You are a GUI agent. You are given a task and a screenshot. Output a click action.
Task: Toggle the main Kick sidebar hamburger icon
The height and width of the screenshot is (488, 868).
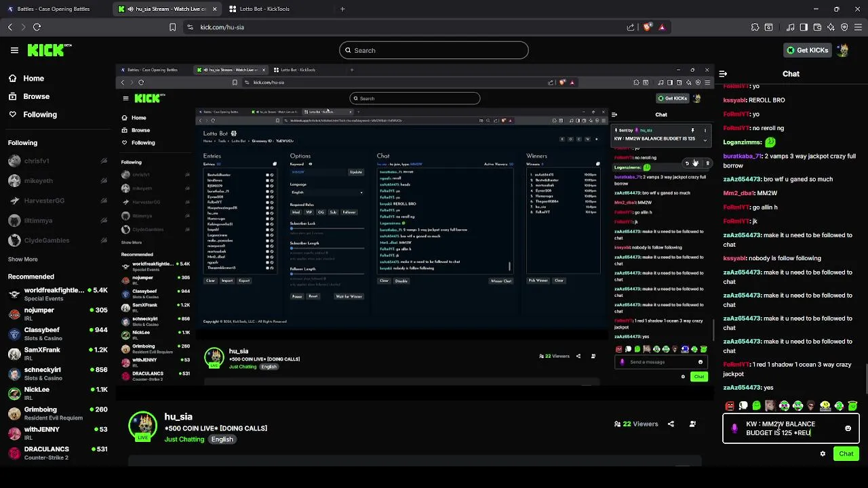coord(14,50)
